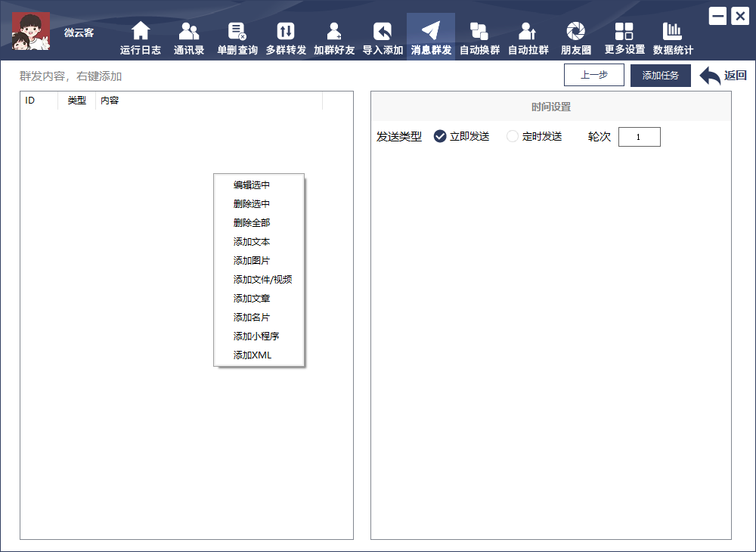Choose 删除全部 from context menu
Viewport: 756px width, 552px height.
click(252, 223)
